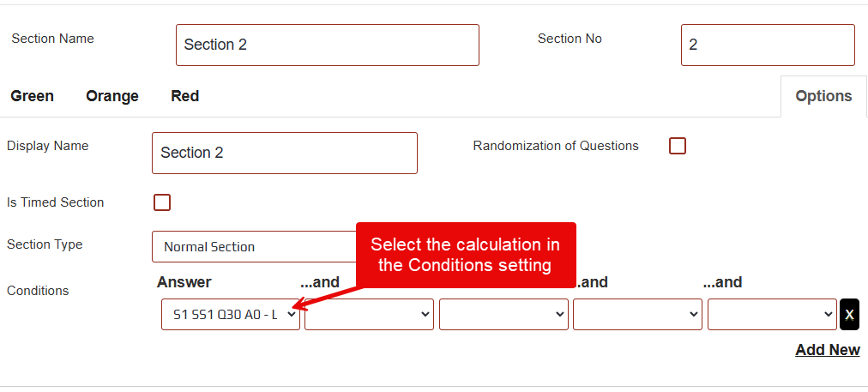Expand the last '...and' condition dropdown
The image size is (868, 392).
772,315
